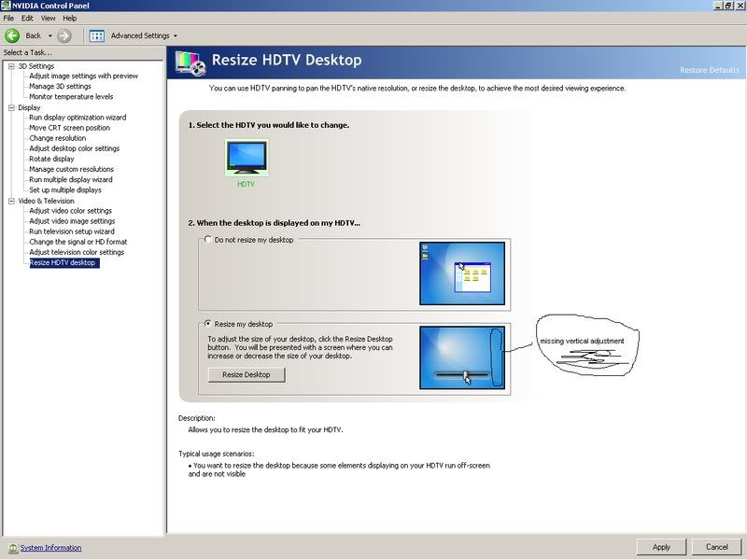
Task: Open 'Run display optimization wizard' task
Action: point(78,118)
